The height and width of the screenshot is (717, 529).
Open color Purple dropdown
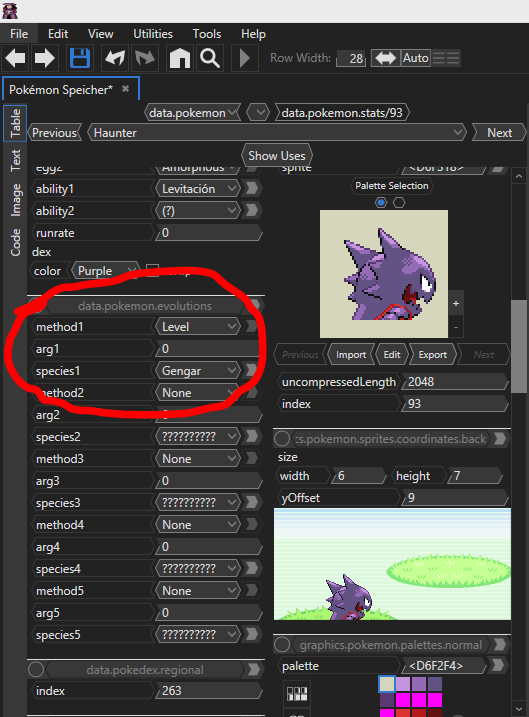[x=104, y=271]
